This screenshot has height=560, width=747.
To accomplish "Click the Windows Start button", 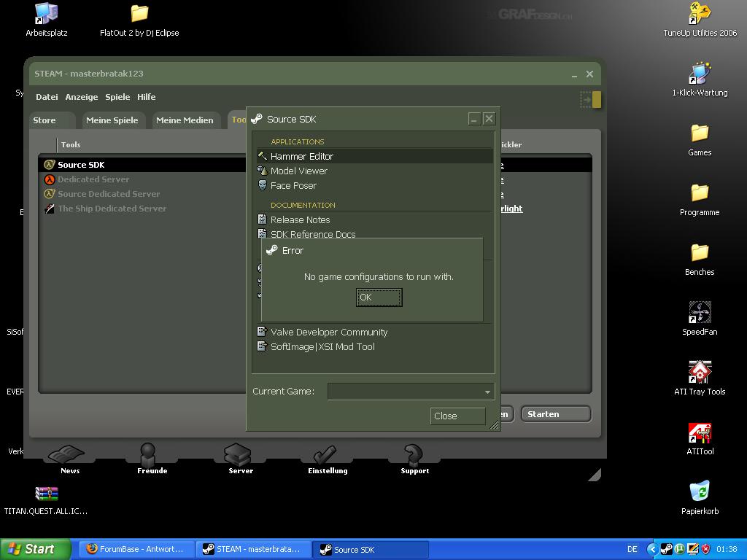I will tap(35, 549).
